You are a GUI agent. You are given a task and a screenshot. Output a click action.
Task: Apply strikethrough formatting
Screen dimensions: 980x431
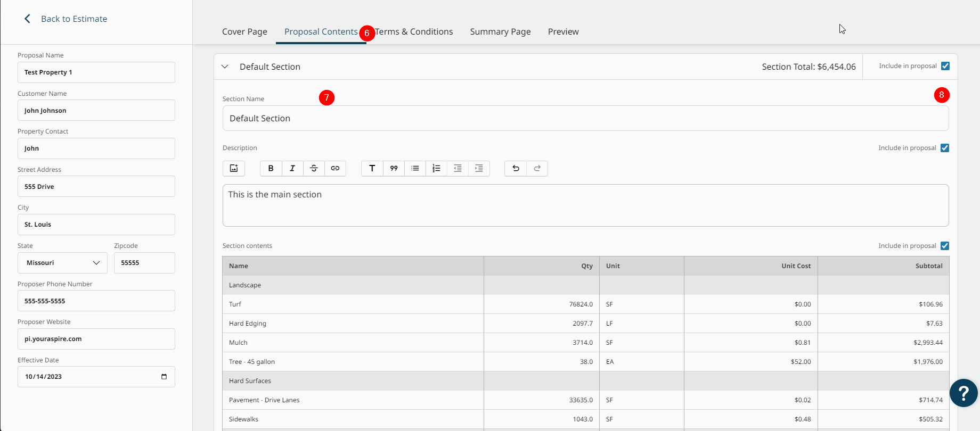tap(314, 168)
